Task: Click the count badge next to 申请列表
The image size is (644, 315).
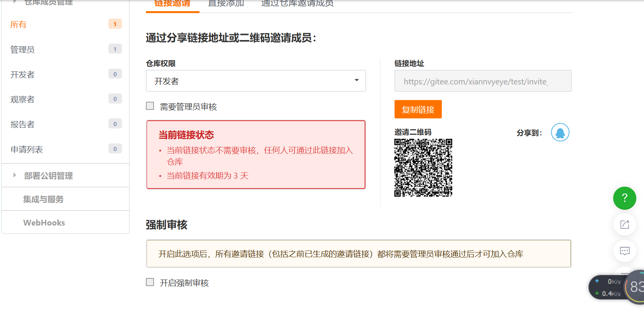Action: tap(115, 149)
